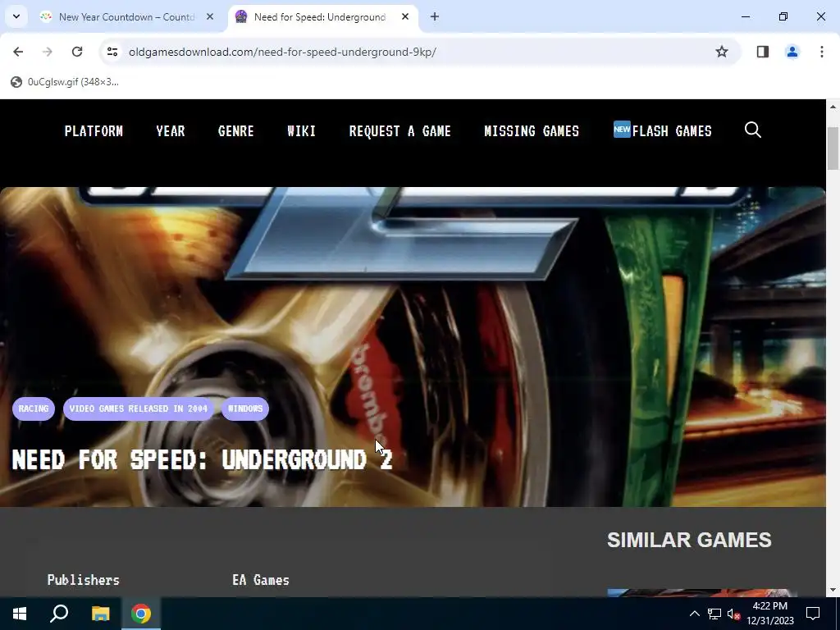840x630 pixels.
Task: Open the YEAR menu
Action: 171,131
